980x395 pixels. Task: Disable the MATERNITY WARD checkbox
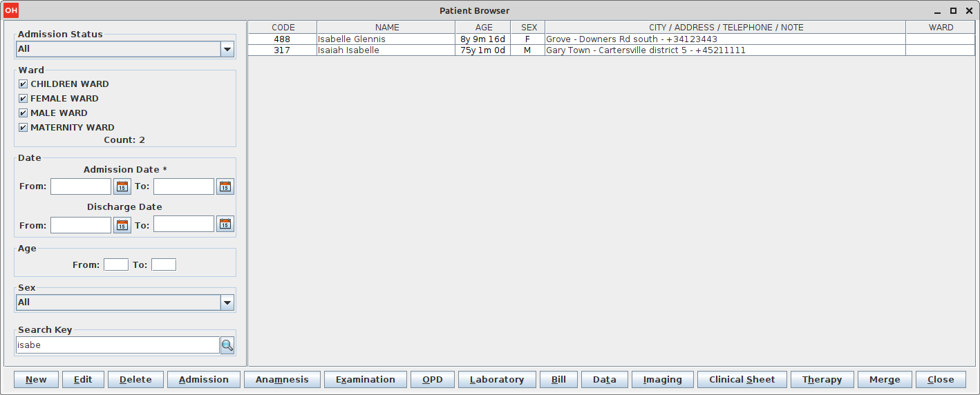point(23,128)
